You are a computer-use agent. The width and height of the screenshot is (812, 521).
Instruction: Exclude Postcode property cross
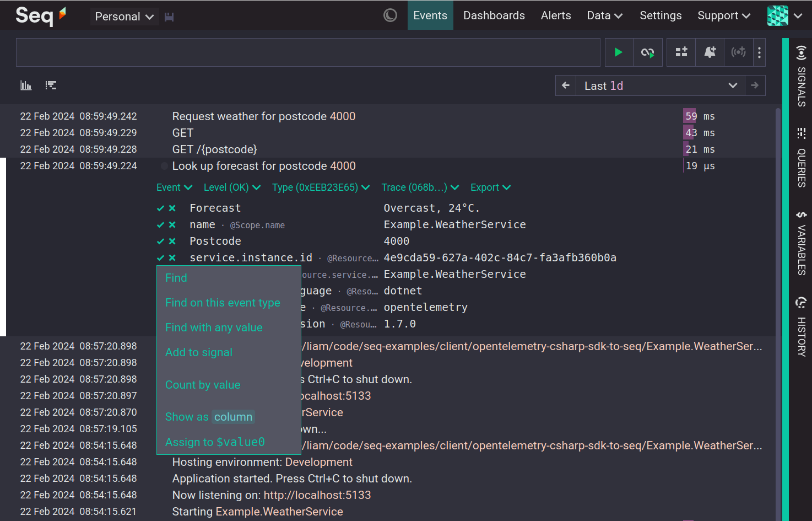(x=172, y=241)
